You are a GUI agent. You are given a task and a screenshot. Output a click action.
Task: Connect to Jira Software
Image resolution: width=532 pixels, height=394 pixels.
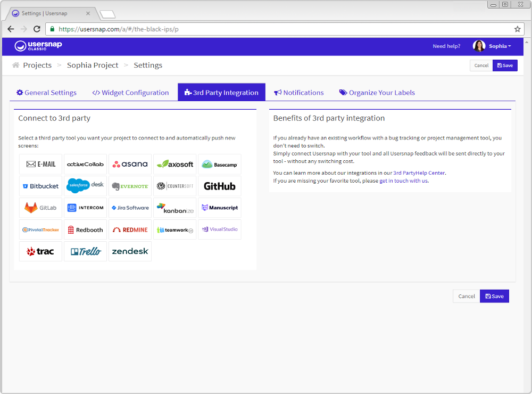[x=130, y=208]
